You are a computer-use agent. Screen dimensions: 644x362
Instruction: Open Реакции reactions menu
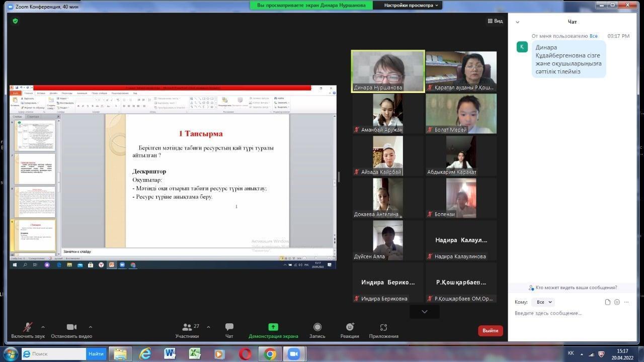[x=350, y=327]
